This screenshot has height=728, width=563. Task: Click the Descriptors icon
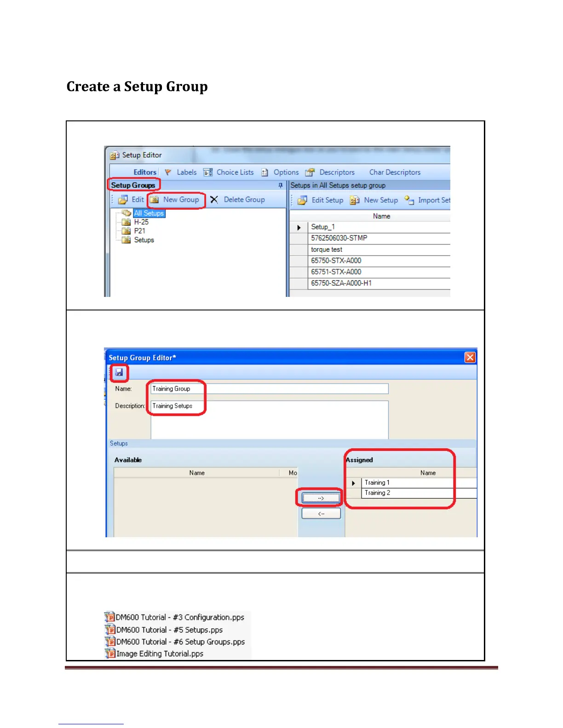pyautogui.click(x=310, y=172)
